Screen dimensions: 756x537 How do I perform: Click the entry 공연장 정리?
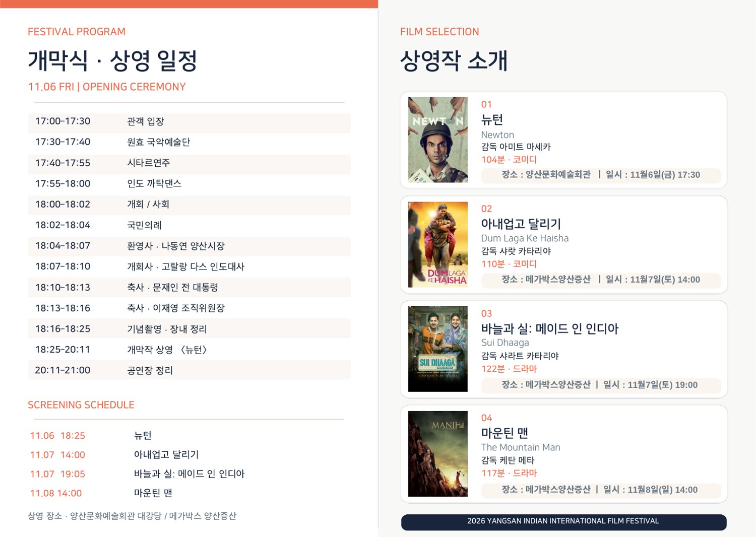pos(150,370)
